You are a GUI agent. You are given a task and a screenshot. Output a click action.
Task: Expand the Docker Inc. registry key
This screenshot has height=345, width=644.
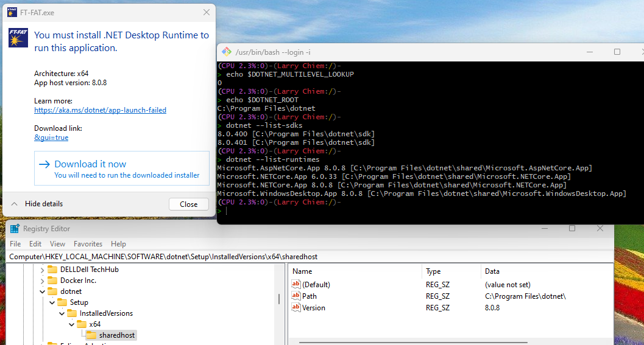point(42,281)
